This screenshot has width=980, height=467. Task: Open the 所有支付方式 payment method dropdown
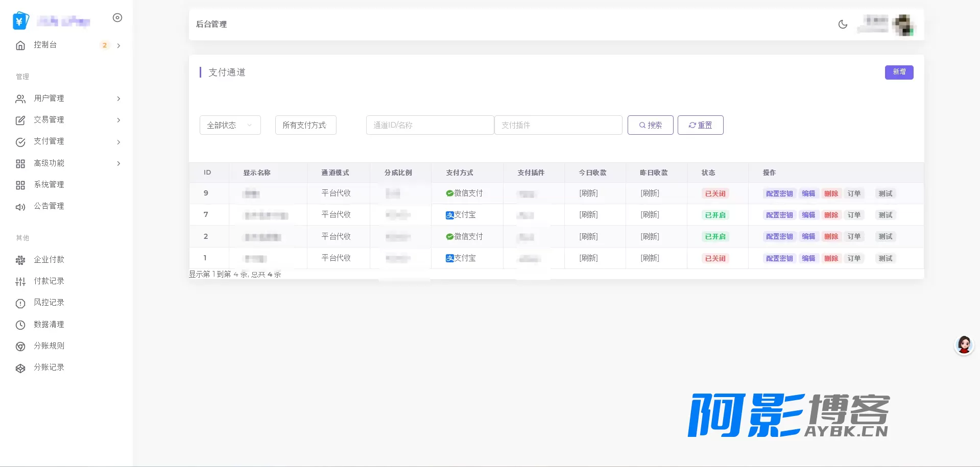305,125
